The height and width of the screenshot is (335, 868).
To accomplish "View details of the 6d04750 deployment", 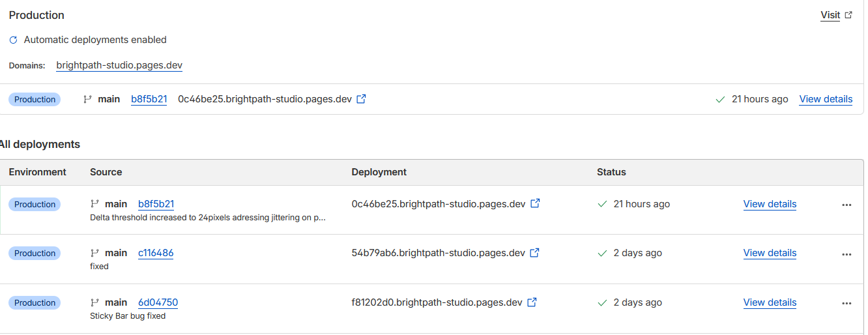I will tap(770, 302).
